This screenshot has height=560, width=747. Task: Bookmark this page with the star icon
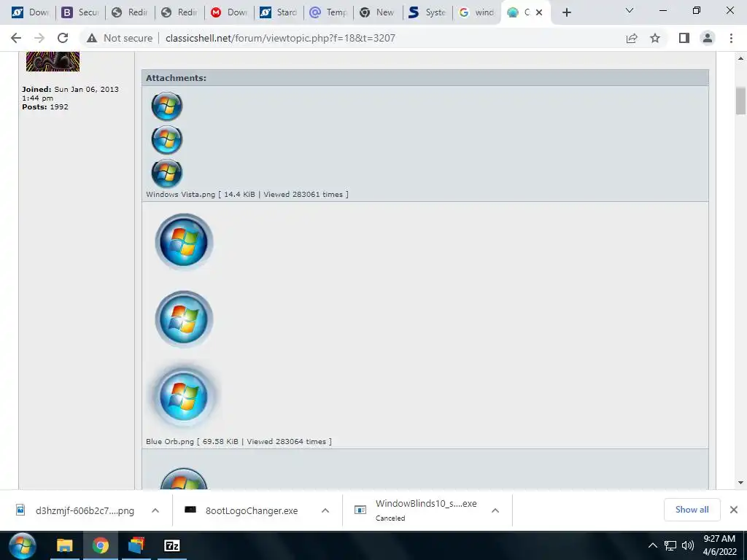point(655,38)
